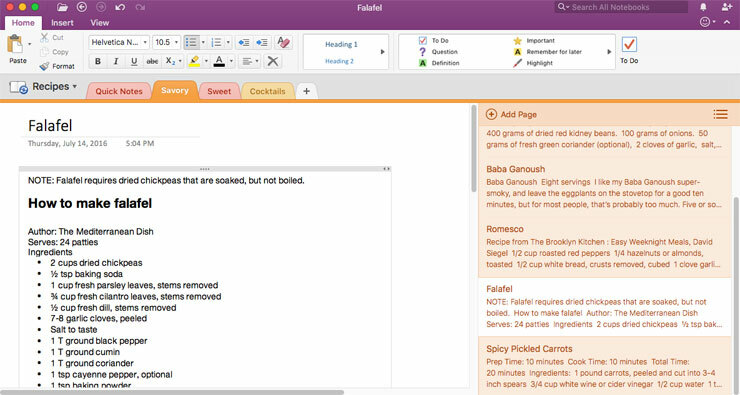The width and height of the screenshot is (740, 395).
Task: Go forward with the right arrow icon
Action: pyautogui.click(x=101, y=7)
